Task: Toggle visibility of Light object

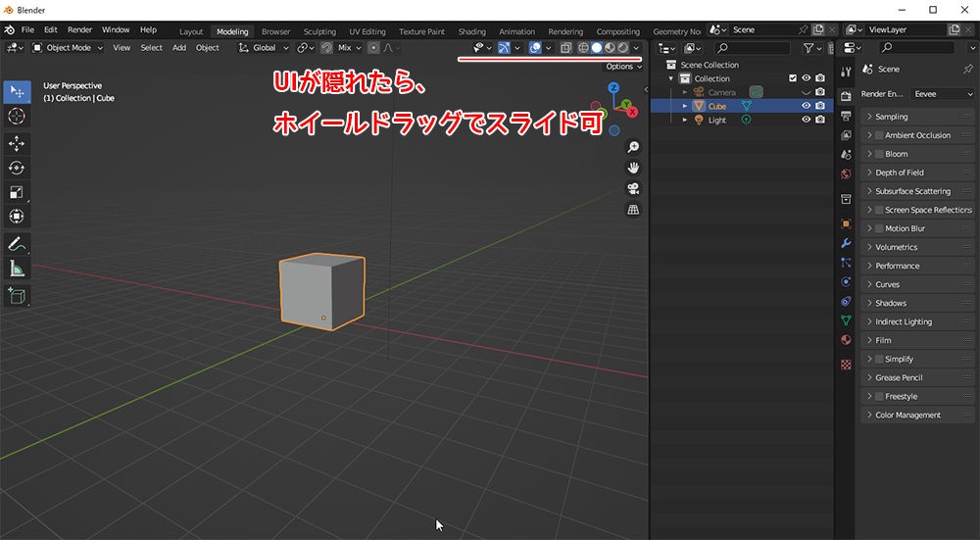Action: [807, 120]
